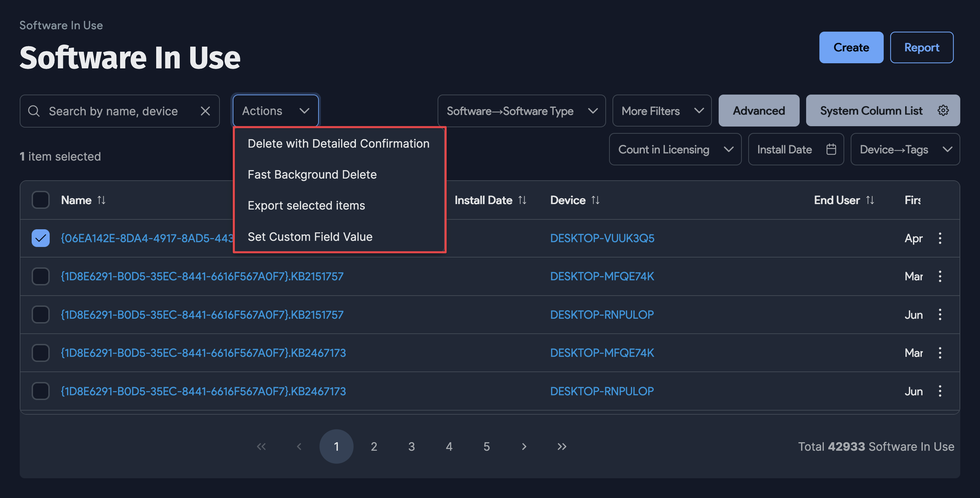The image size is (980, 498).
Task: Sort the table by the Name column arrows
Action: click(102, 200)
